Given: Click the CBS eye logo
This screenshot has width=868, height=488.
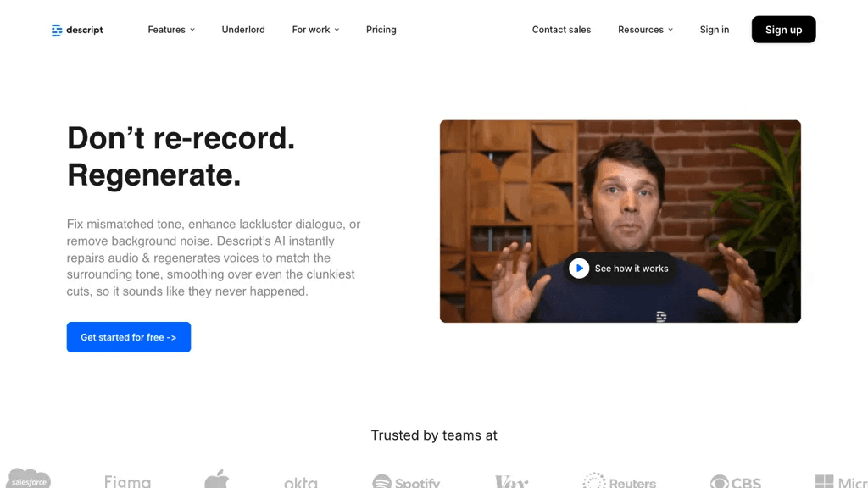Looking at the screenshot, I should 735,481.
